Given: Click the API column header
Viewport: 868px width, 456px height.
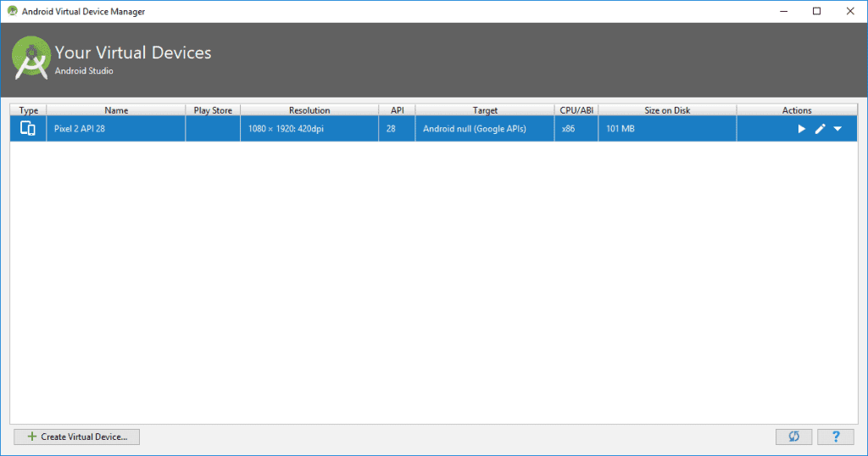Looking at the screenshot, I should pos(397,110).
